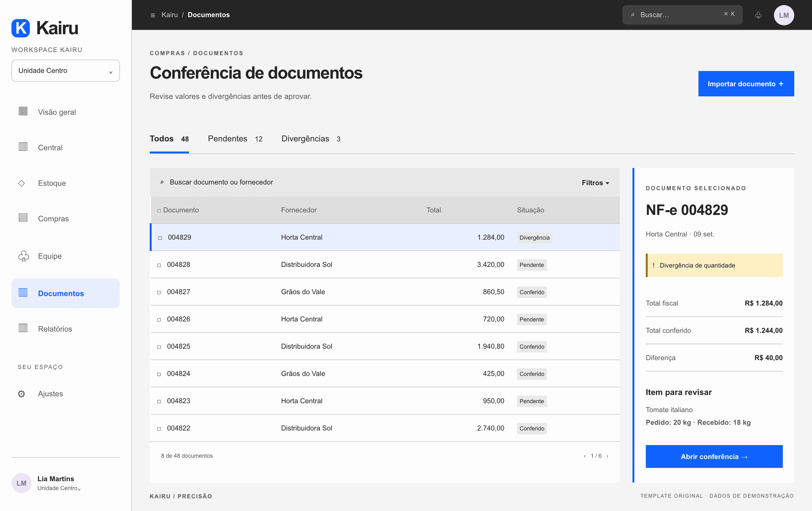Click the Visão geral sidebar icon

pos(23,111)
